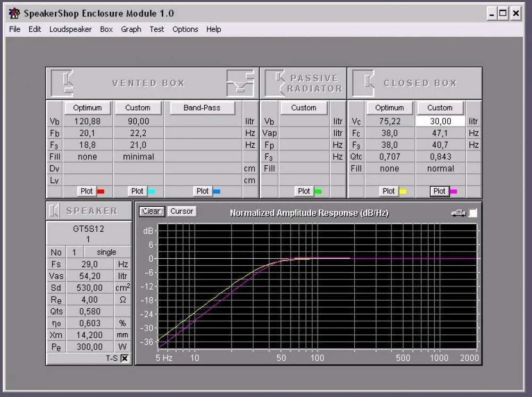Select the vented box custom Fill 'minimal' field

pyautogui.click(x=138, y=157)
